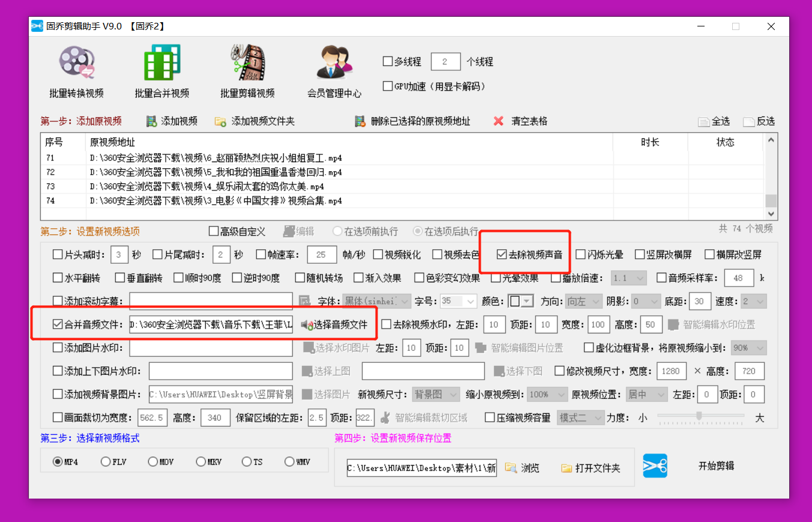
Task: Click the 选择音频文件 speaker icon
Action: pos(307,325)
